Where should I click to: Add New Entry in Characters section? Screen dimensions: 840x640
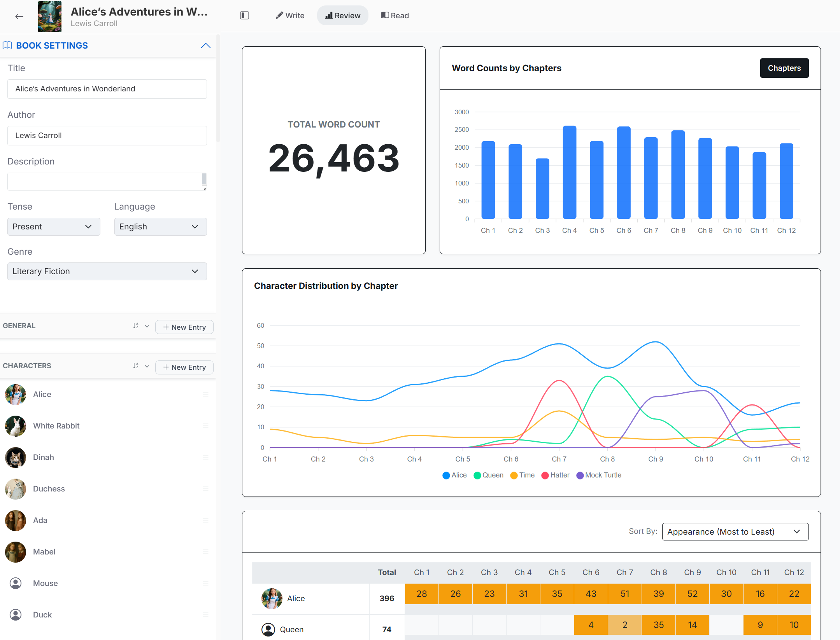coord(184,367)
